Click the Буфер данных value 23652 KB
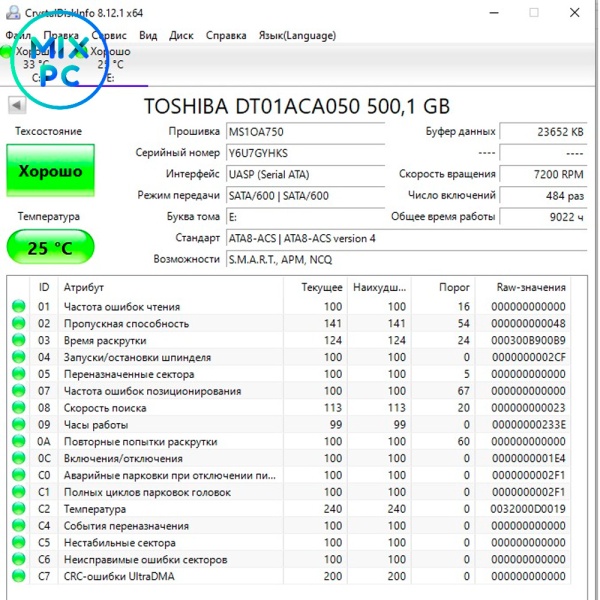 click(x=543, y=132)
